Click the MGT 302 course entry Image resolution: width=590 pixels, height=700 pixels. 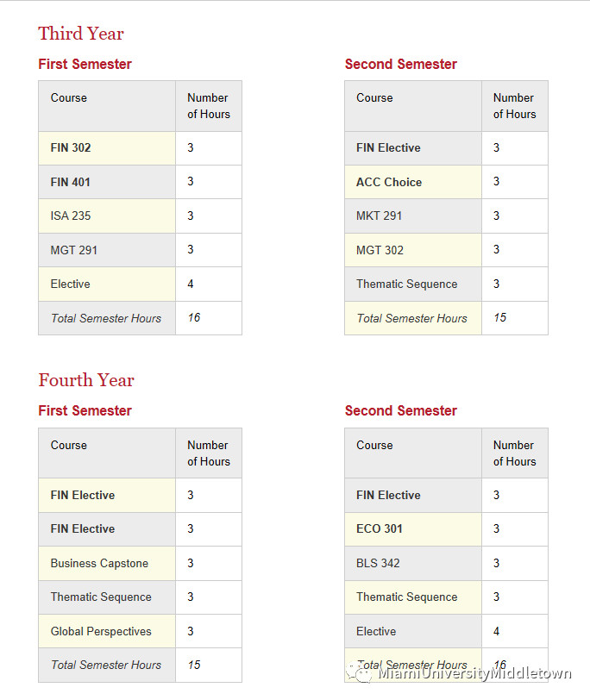point(380,250)
